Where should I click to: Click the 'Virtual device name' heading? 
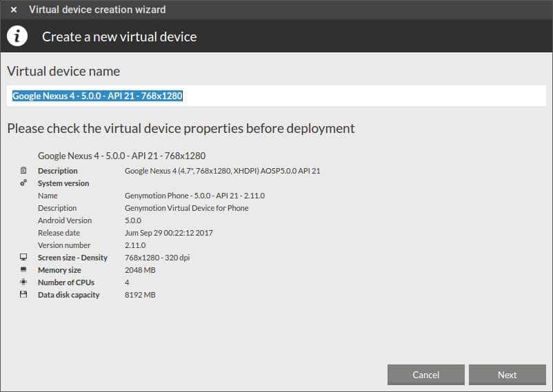(63, 71)
